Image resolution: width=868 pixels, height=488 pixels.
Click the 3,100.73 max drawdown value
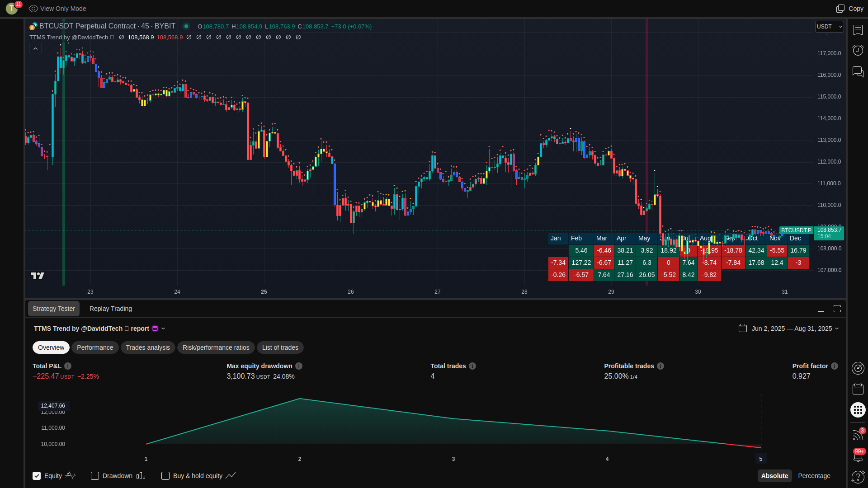coord(241,376)
